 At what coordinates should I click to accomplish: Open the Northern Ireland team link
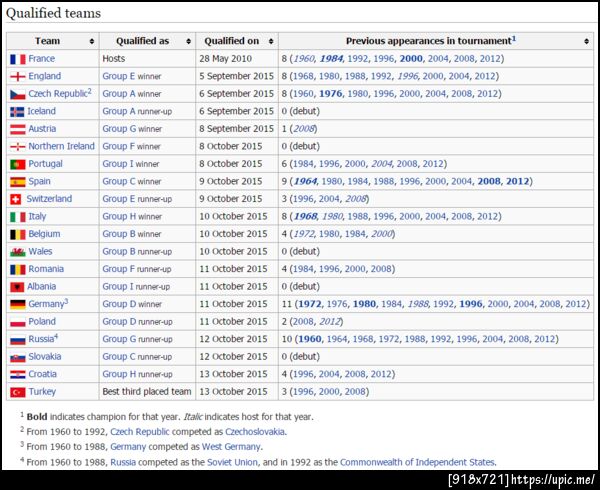[62, 147]
